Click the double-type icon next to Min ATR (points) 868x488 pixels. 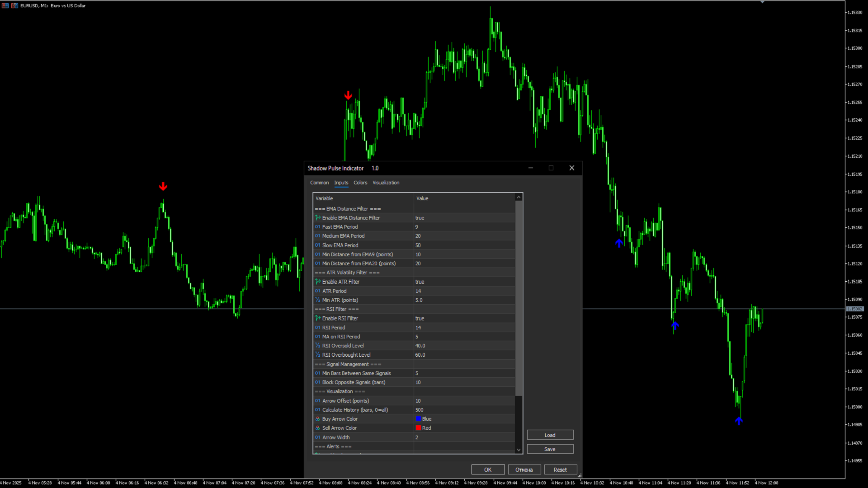(318, 300)
